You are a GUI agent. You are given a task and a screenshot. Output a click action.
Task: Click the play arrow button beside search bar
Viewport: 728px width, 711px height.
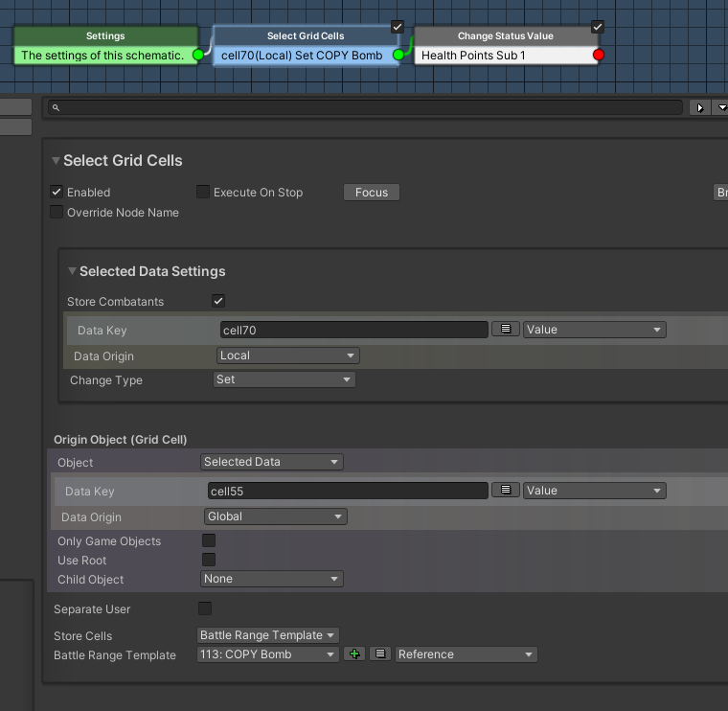click(699, 107)
